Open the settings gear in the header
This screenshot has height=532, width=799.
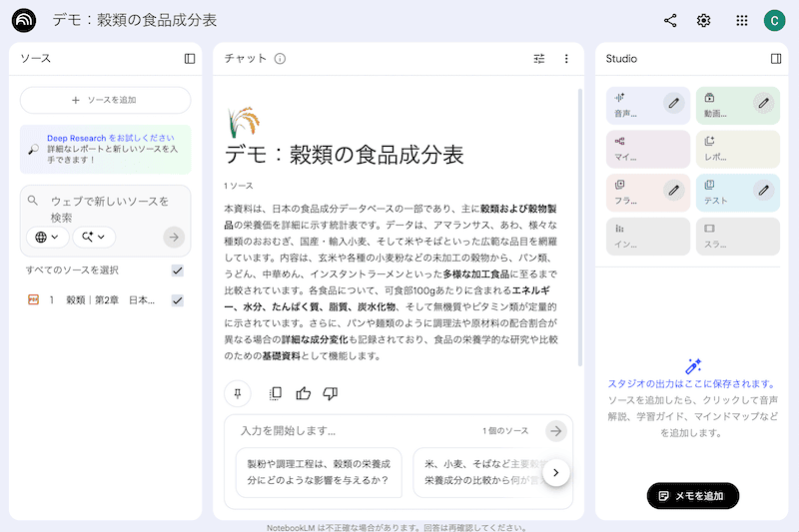[704, 20]
